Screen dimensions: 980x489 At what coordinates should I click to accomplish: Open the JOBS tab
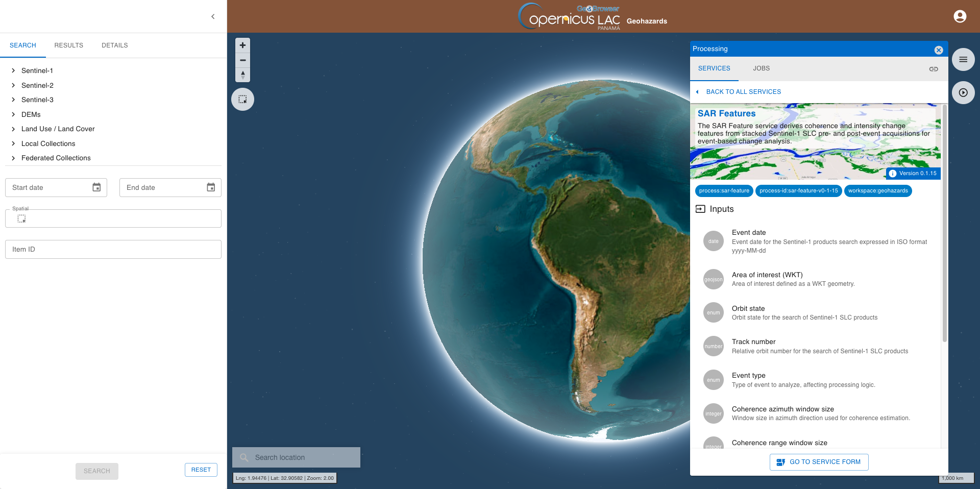click(x=761, y=68)
